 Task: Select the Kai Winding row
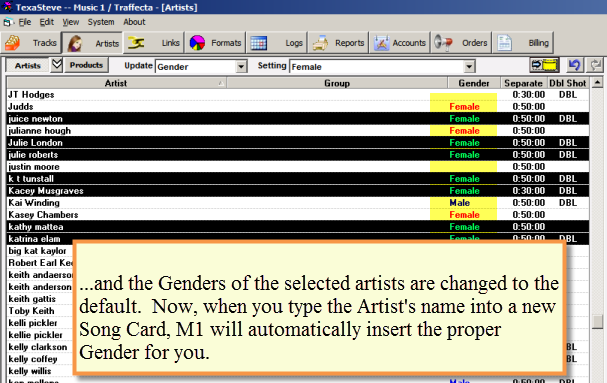[x=298, y=203]
